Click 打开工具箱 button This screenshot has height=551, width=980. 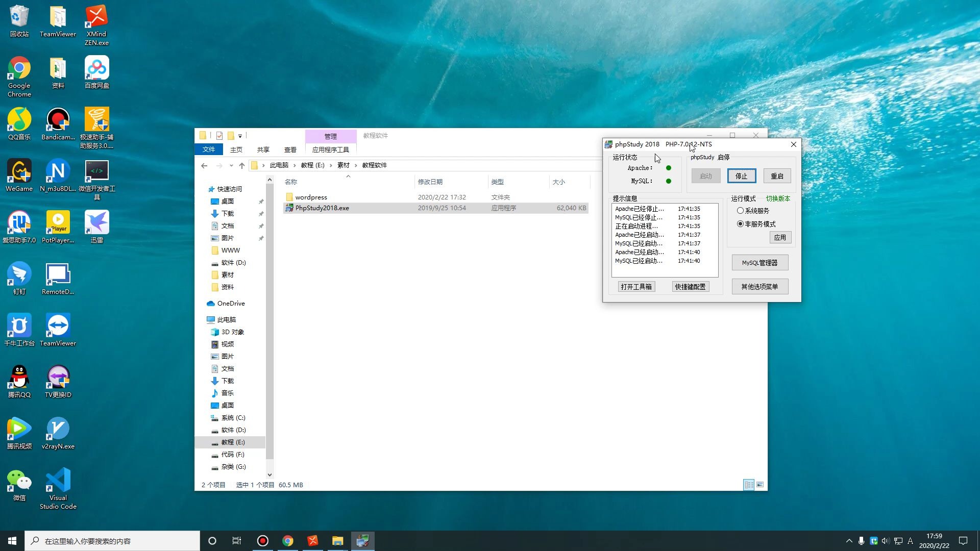pos(636,287)
